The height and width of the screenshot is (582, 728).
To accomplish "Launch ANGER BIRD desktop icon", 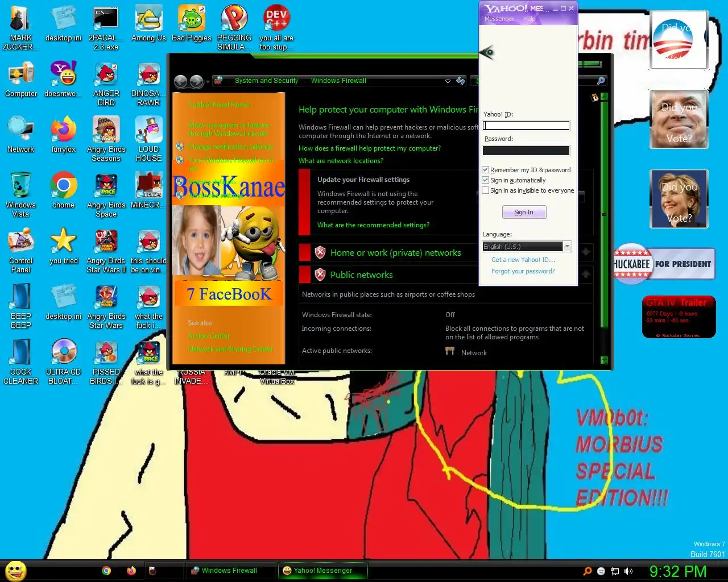I will point(106,83).
